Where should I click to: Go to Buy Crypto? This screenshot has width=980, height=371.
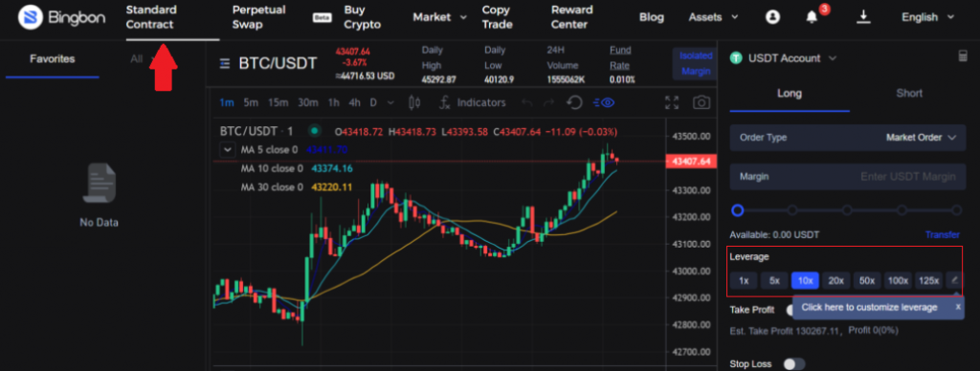tap(362, 17)
